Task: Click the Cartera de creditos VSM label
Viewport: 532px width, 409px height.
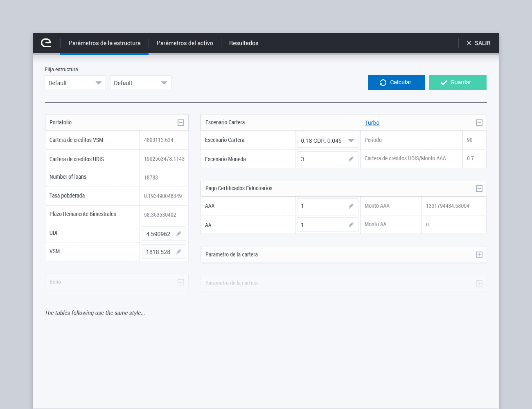Action: tap(77, 140)
